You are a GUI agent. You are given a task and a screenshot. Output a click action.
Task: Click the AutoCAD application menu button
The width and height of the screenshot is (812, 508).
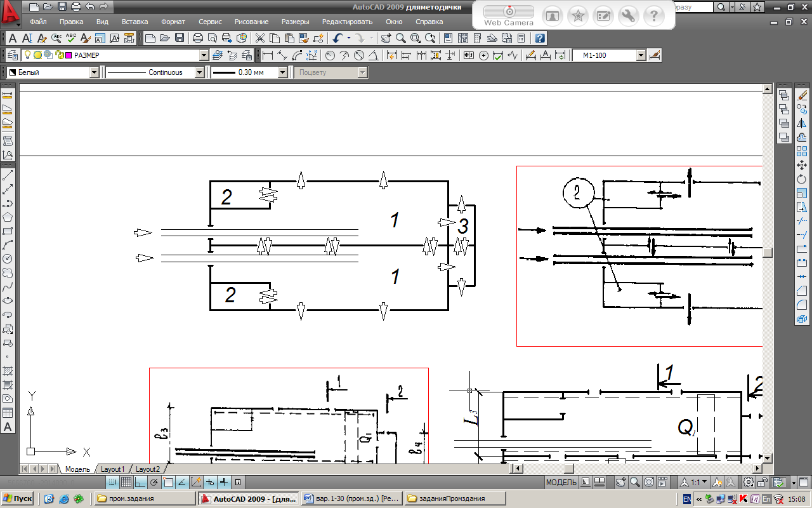point(10,13)
